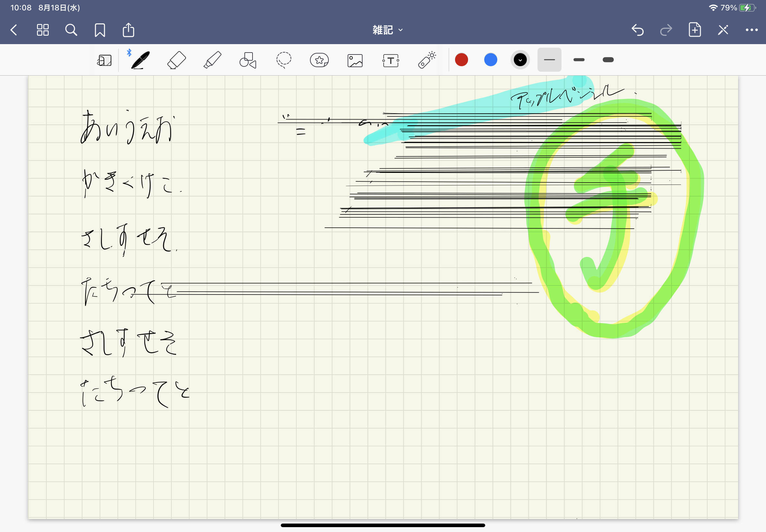Screen dimensions: 766x532
Task: Undo the last stroke
Action: [x=637, y=30]
